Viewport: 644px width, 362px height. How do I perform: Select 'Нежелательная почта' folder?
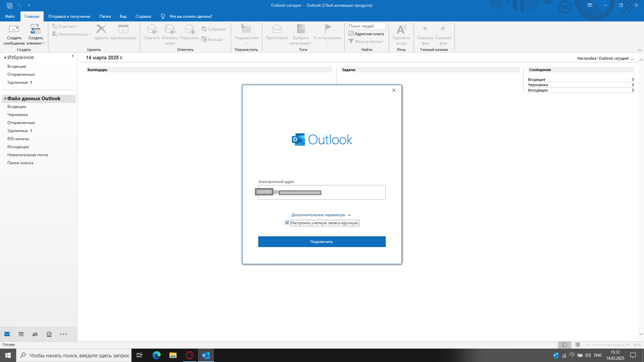[x=28, y=155]
